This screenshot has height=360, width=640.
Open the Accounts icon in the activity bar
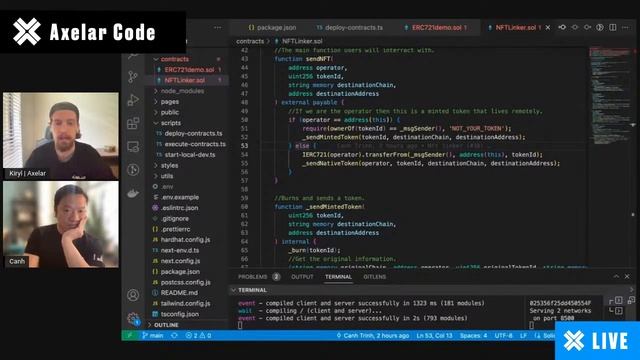click(133, 295)
